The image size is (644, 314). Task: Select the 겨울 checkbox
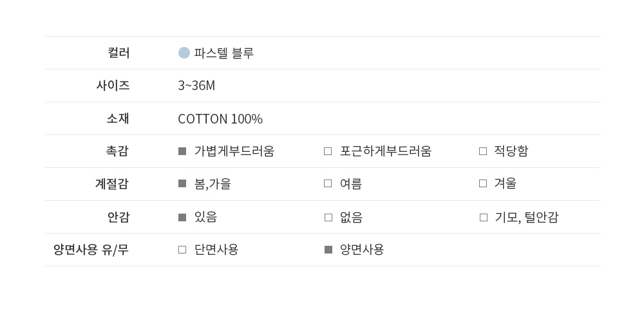click(x=483, y=183)
